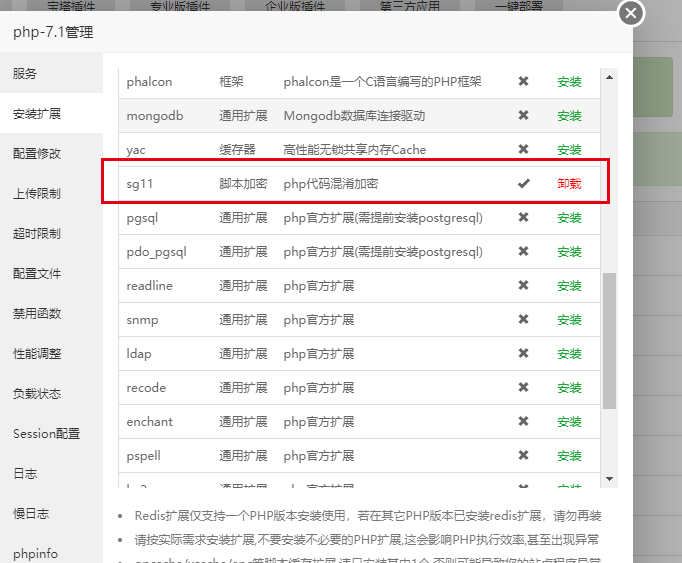This screenshot has width=682, height=563.
Task: Install the pgsql extension
Action: [x=569, y=218]
